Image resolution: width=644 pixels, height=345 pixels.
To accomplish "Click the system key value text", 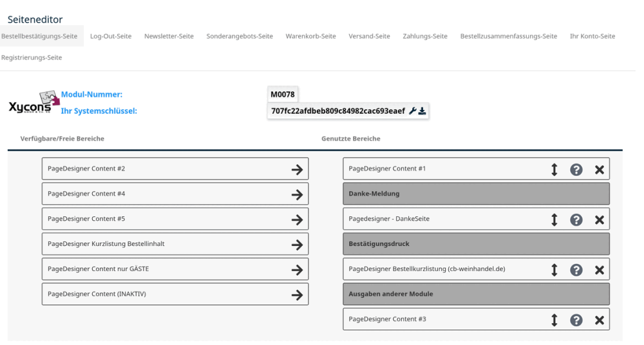I will tap(338, 111).
